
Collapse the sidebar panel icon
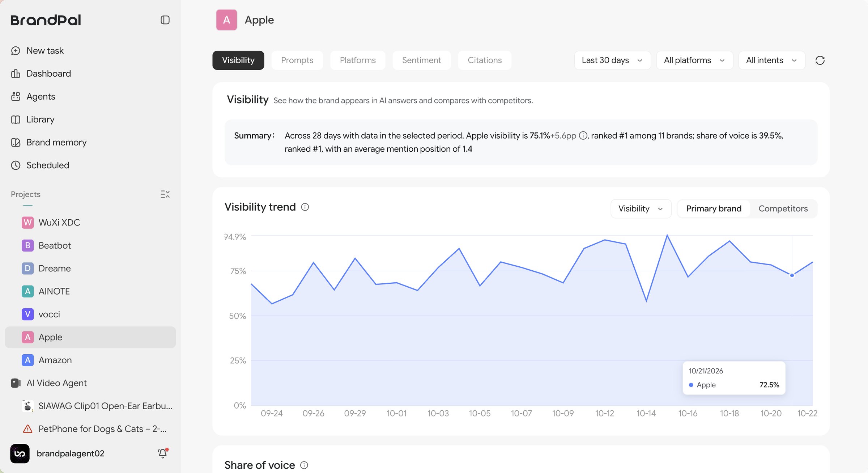tap(165, 20)
